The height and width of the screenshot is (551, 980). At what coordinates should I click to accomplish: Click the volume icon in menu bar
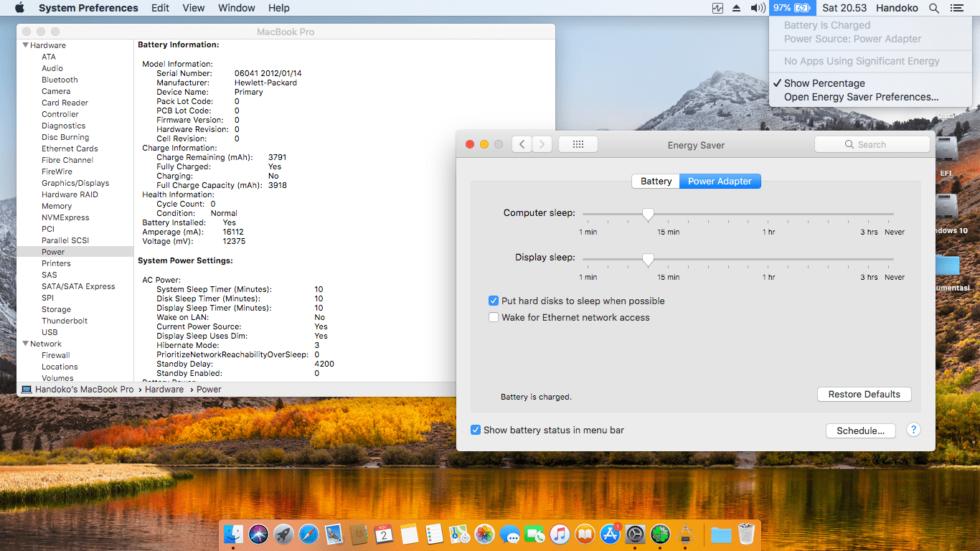757,8
